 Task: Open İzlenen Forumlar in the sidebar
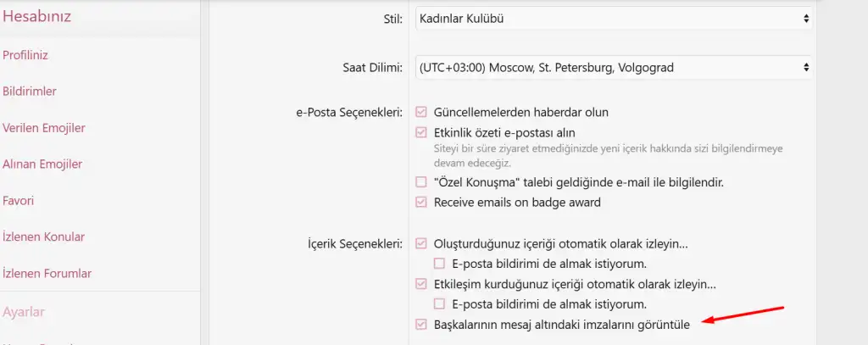tap(47, 274)
